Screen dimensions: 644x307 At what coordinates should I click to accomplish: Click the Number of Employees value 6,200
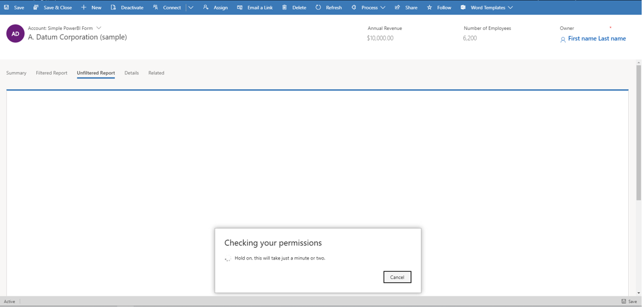click(470, 38)
